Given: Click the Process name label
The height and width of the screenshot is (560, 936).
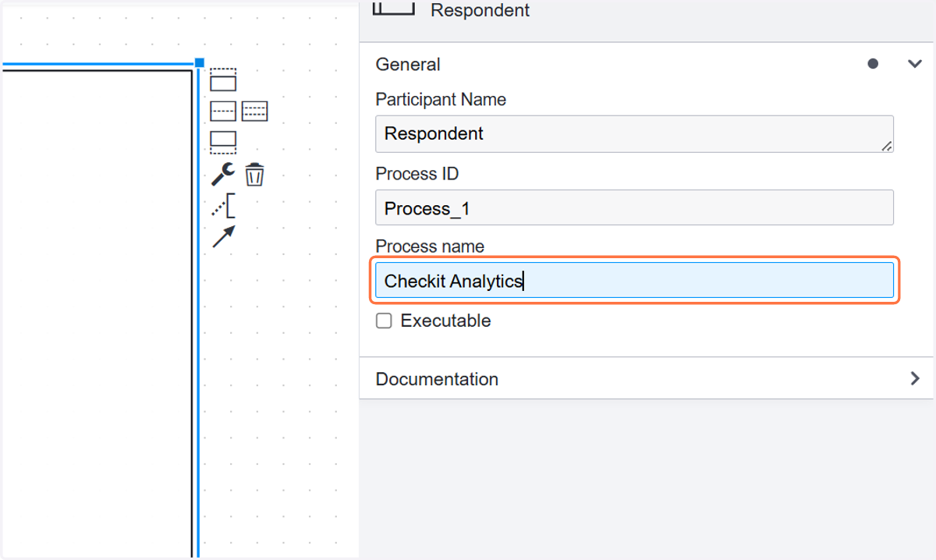Looking at the screenshot, I should point(430,246).
